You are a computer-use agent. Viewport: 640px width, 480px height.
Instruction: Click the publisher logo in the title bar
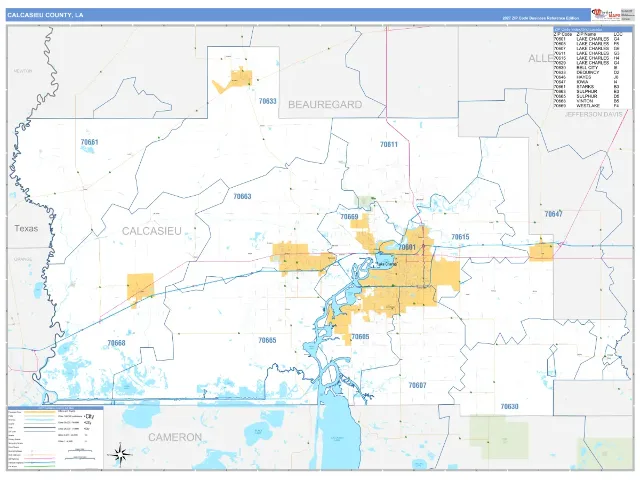click(x=606, y=15)
